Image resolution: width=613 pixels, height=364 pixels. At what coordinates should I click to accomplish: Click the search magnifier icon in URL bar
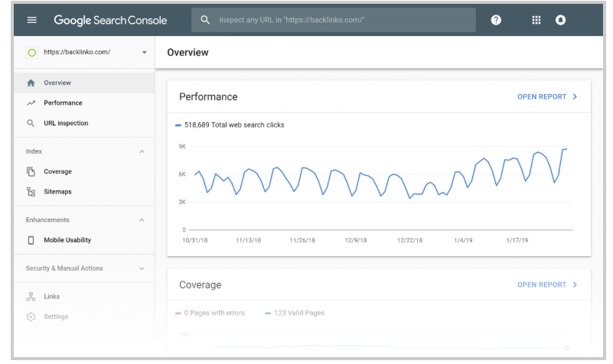pyautogui.click(x=205, y=20)
